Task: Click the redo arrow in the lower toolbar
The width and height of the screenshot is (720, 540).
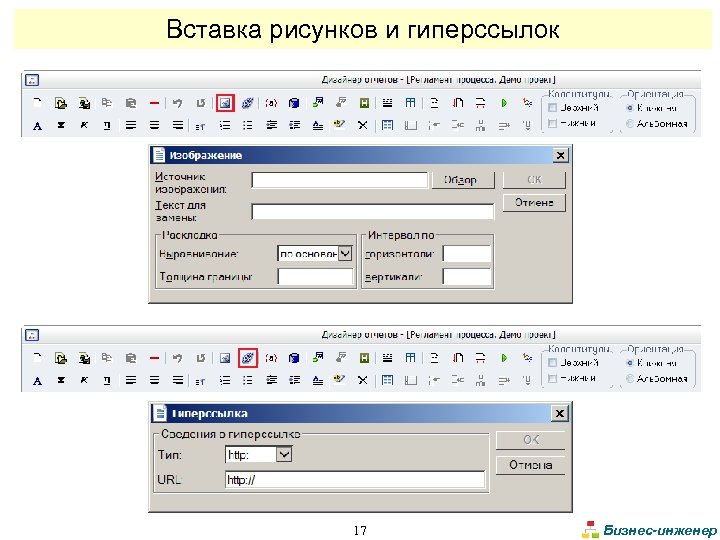Action: coord(201,358)
